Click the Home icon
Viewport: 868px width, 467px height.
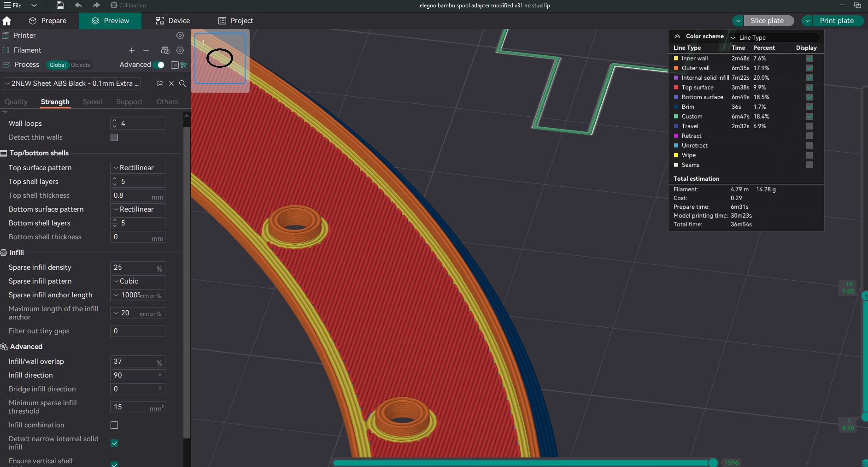(x=7, y=21)
